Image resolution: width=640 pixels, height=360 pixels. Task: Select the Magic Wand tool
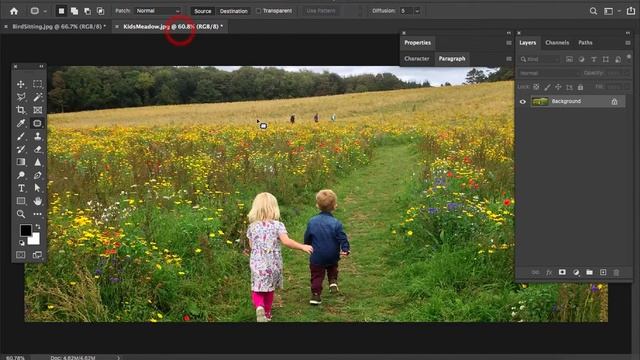click(38, 97)
